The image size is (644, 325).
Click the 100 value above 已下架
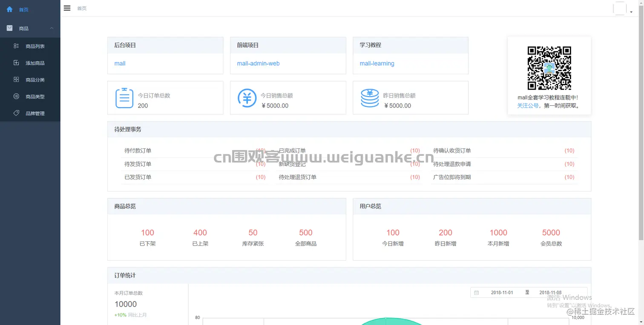pos(147,232)
